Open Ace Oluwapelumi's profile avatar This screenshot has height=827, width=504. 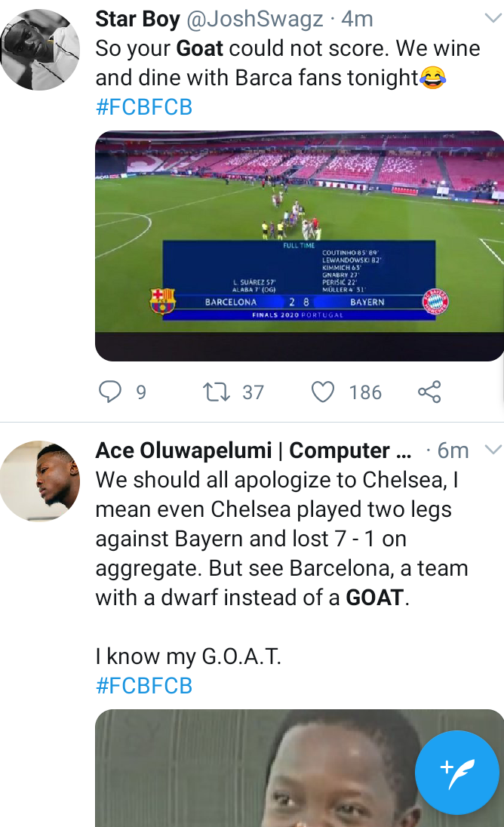40,481
